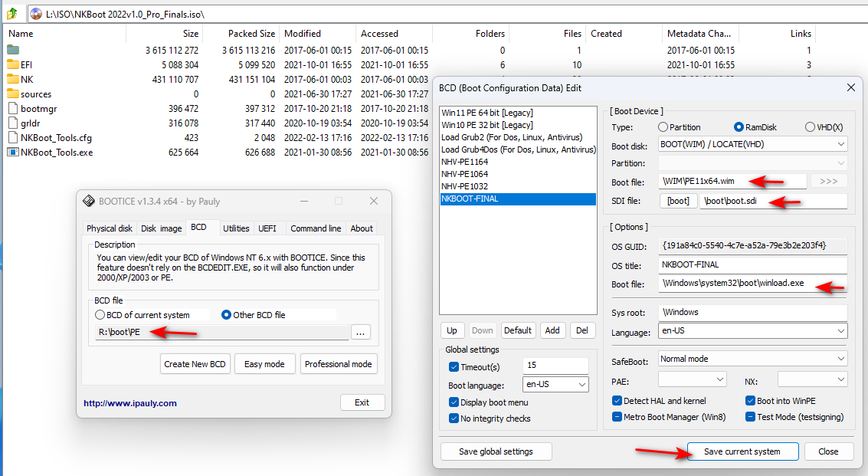Viewport: 868px width, 476px height.
Task: Switch to Utilities tab
Action: (x=236, y=228)
